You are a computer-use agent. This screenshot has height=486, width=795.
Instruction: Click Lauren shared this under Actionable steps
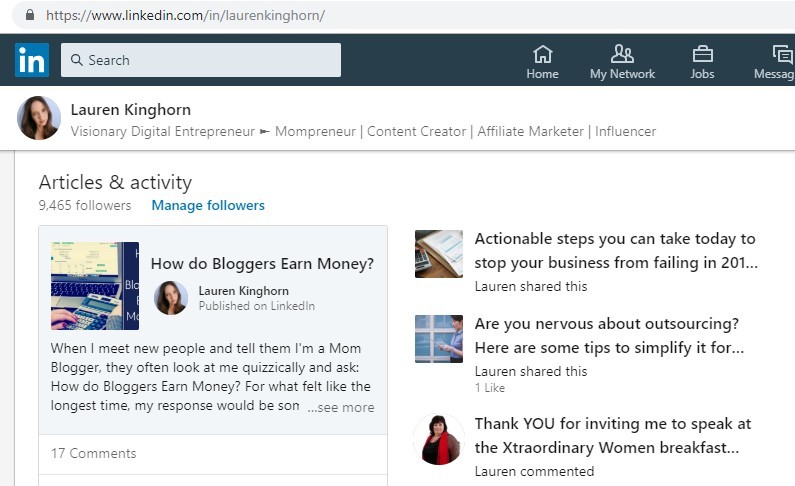click(x=531, y=286)
